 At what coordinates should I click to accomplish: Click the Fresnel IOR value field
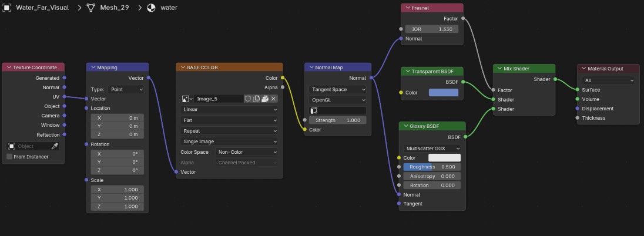point(432,29)
